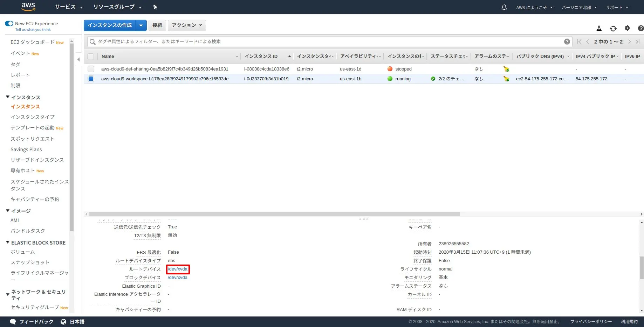
Task: Go to next page of results
Action: tap(629, 41)
